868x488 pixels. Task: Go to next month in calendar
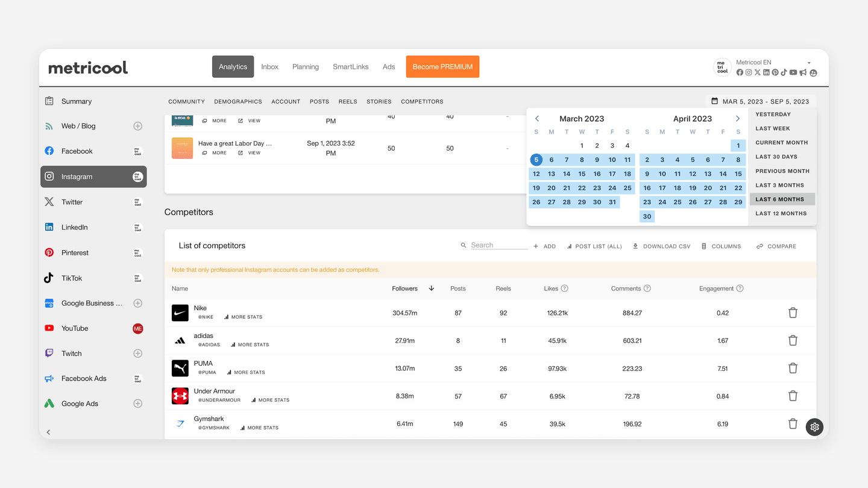pyautogui.click(x=738, y=119)
